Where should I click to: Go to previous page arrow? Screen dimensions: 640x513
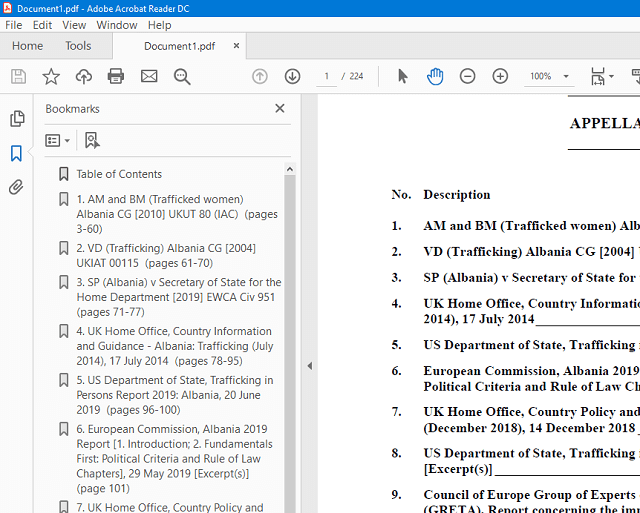pyautogui.click(x=260, y=76)
